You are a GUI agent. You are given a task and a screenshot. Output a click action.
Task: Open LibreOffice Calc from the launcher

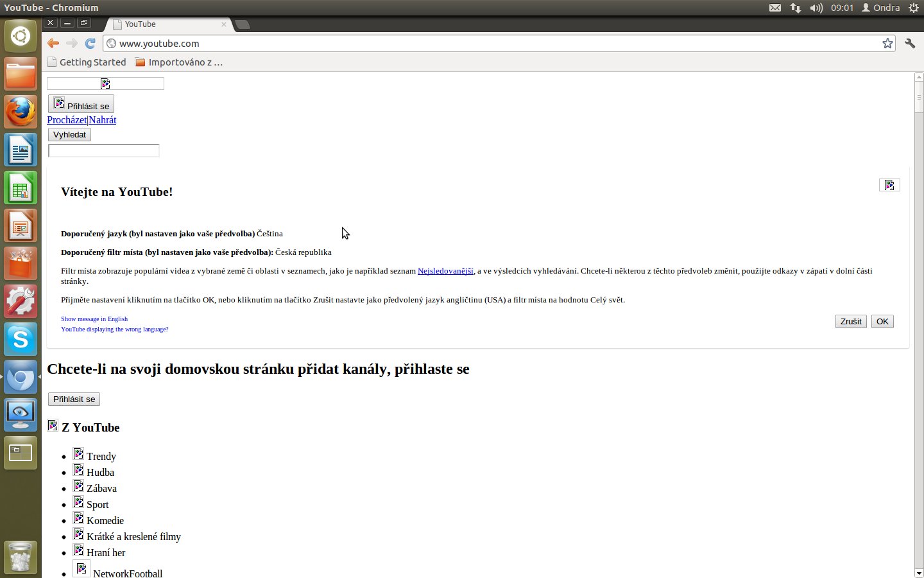[21, 188]
